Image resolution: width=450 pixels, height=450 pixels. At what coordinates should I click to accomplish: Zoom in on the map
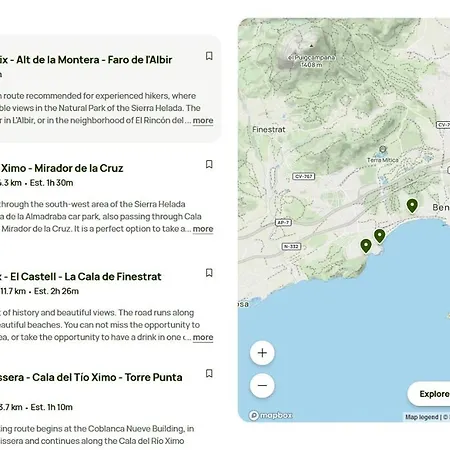pyautogui.click(x=262, y=353)
